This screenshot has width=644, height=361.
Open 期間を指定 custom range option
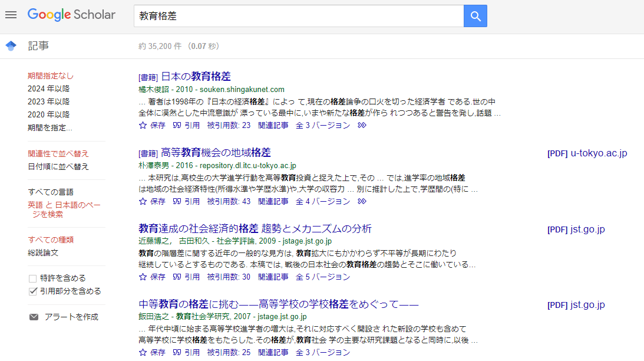tap(49, 128)
